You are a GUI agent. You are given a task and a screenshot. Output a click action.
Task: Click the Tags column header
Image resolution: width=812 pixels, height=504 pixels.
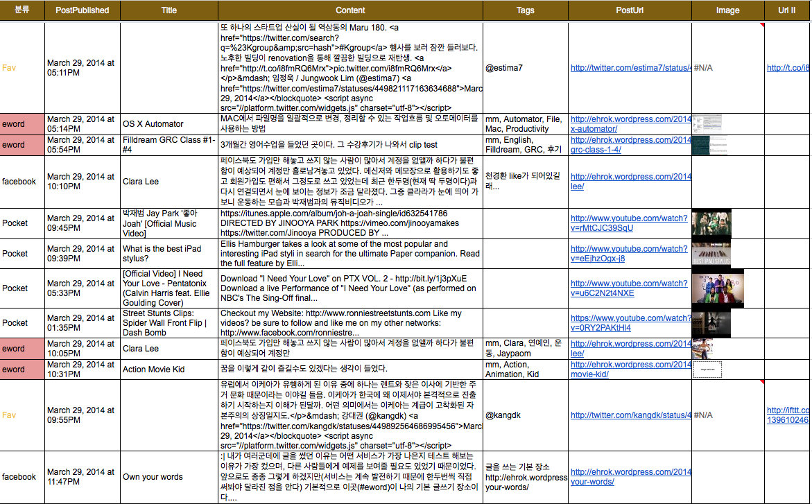525,10
